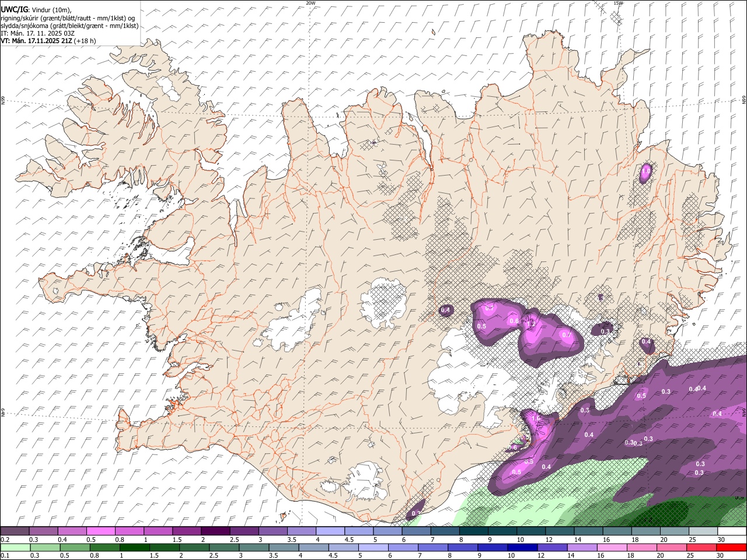This screenshot has width=747, height=560.
Task: Select the upper legend swatch labeled 30
Action: pos(732,531)
